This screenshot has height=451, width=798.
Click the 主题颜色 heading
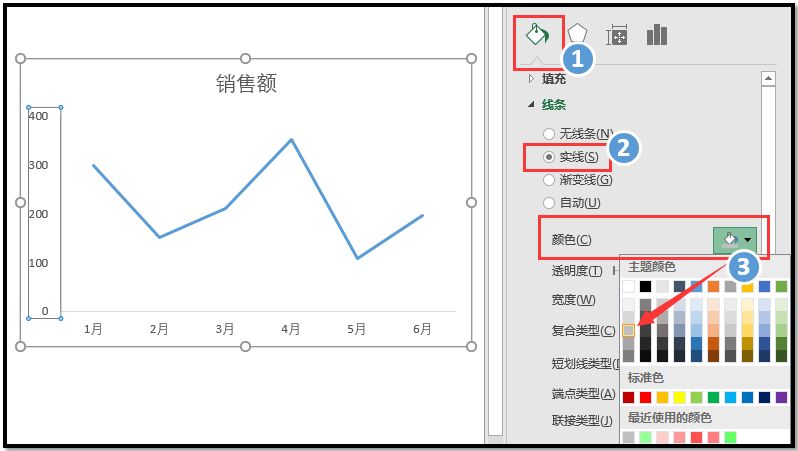point(651,267)
